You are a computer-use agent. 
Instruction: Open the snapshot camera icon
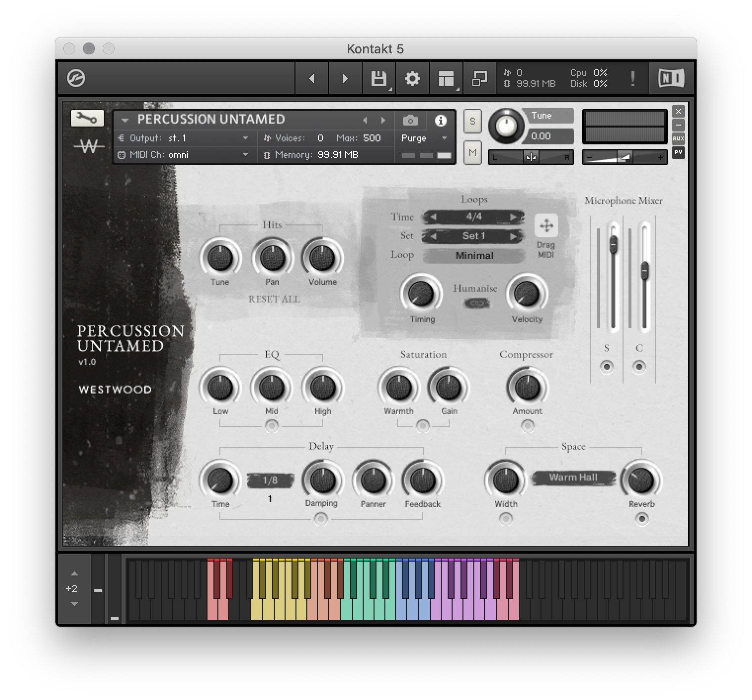pyautogui.click(x=410, y=120)
